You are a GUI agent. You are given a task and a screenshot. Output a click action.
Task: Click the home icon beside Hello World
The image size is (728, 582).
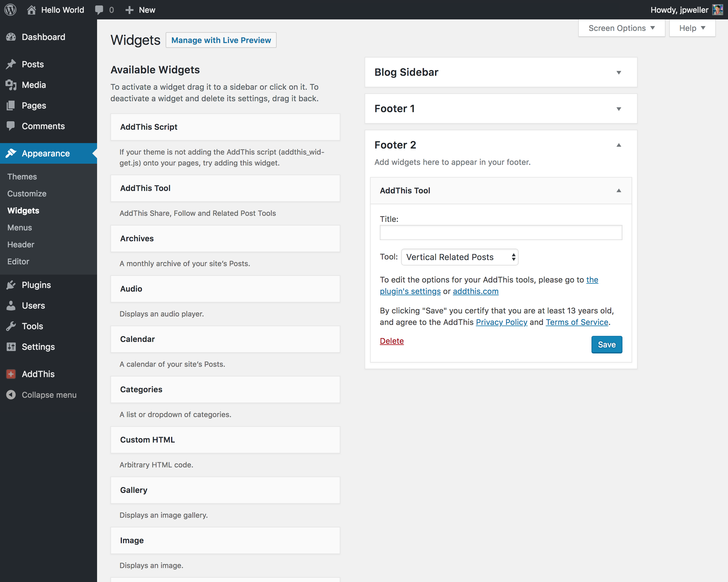32,10
